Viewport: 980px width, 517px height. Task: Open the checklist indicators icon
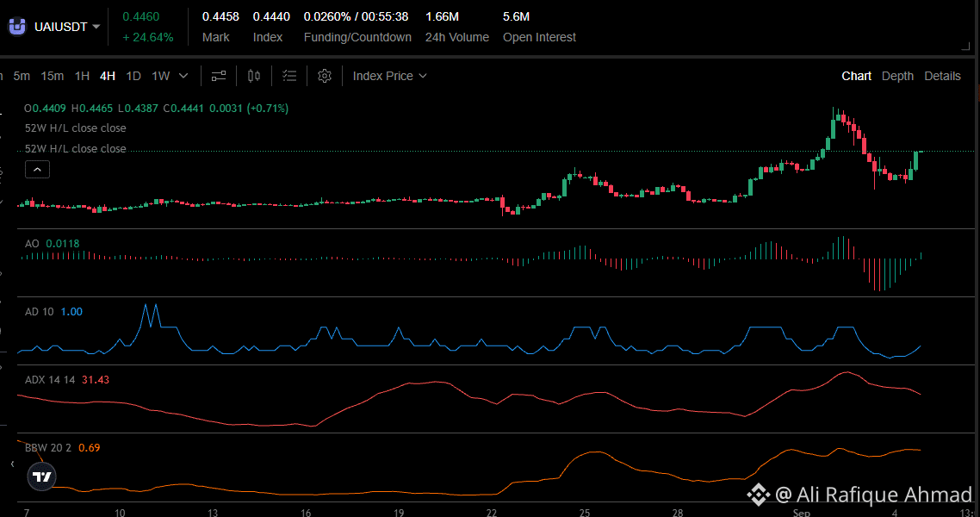tap(289, 76)
